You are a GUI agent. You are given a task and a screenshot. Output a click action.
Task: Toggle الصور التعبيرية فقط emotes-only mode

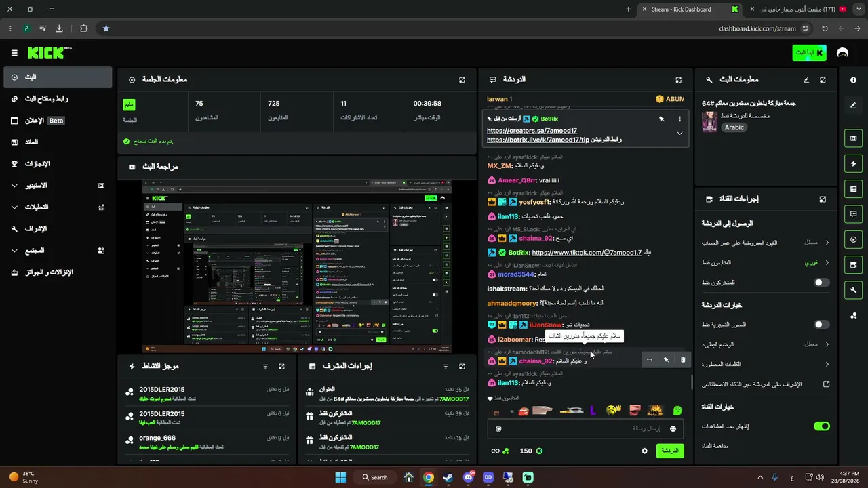[821, 325]
